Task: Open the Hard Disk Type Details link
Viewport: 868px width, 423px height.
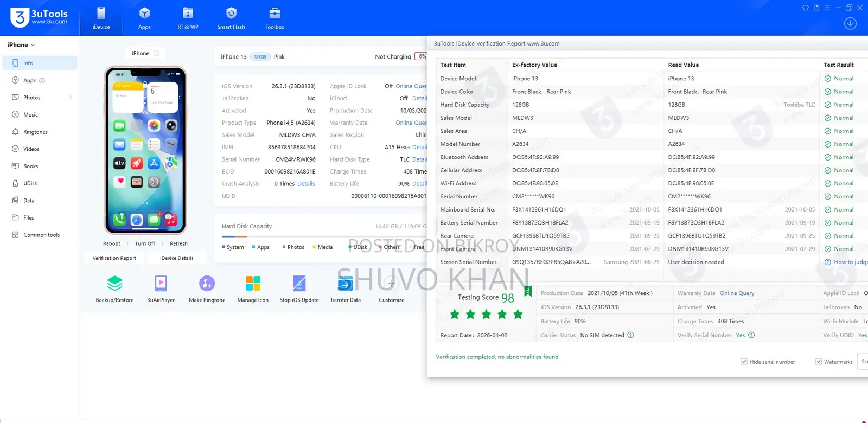Action: 419,159
